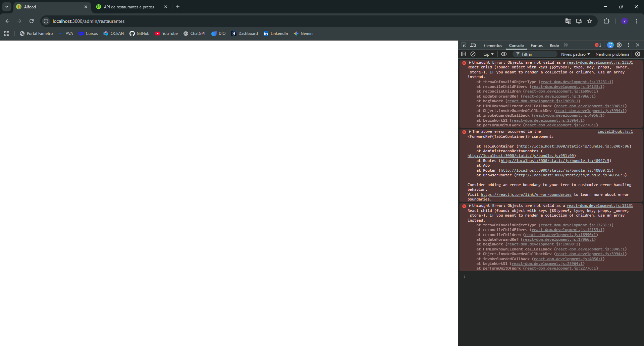644x346 pixels.
Task: Open the DIO bookmark
Action: click(x=218, y=34)
